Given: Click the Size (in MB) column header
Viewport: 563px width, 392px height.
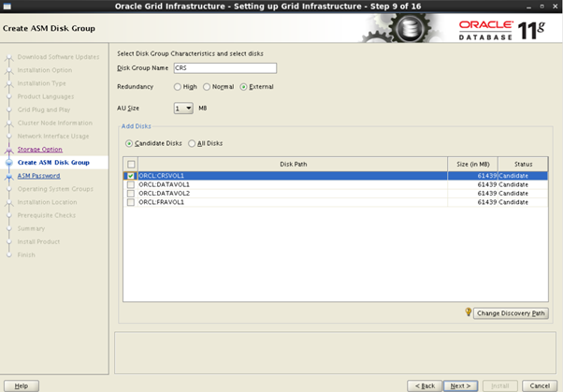Looking at the screenshot, I should (473, 165).
